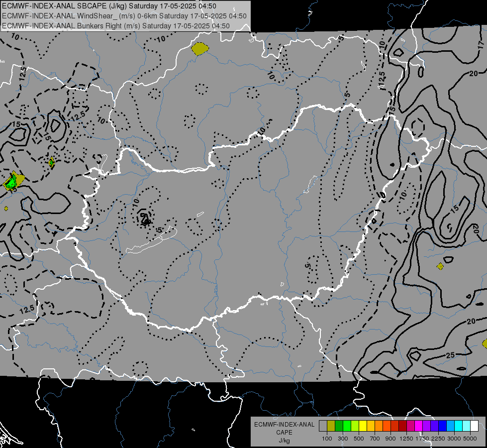Click the 25 contour label
The image size is (487, 448).
450,355
